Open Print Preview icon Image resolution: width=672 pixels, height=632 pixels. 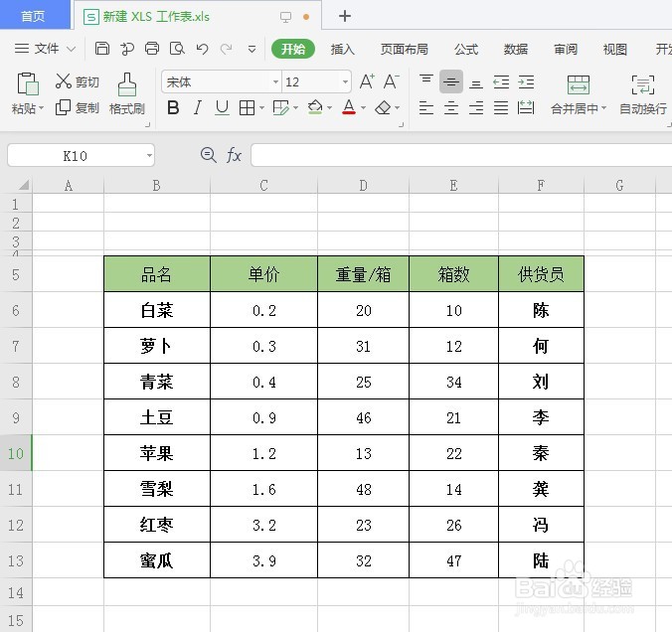click(x=177, y=49)
